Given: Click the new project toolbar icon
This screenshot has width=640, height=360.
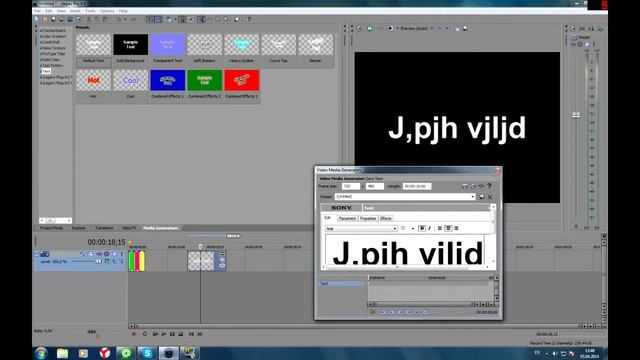Looking at the screenshot, I should pyautogui.click(x=37, y=19).
